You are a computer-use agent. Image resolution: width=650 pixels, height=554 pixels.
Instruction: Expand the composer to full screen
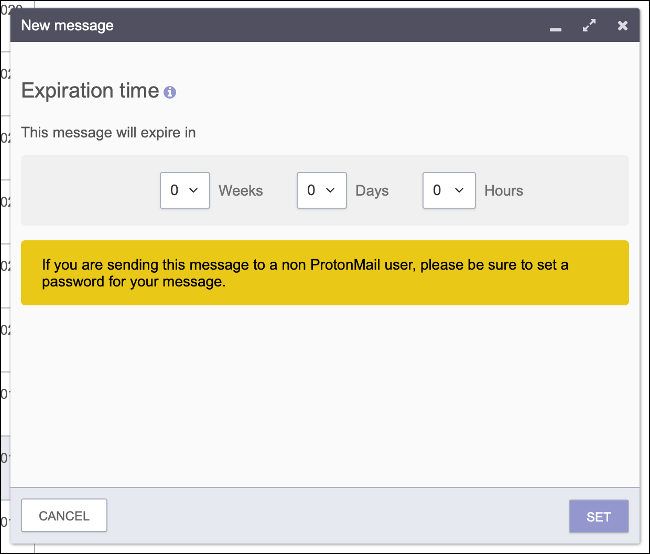[589, 25]
